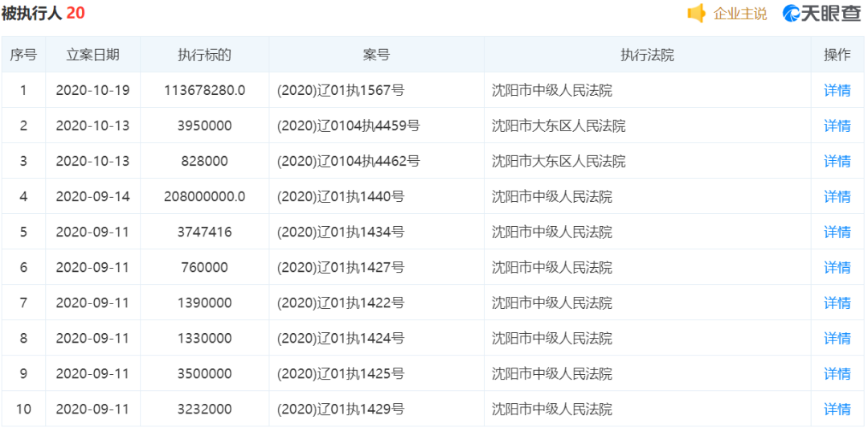Open 详情 for case 辽01执1434号
Image resolution: width=868 pixels, height=428 pixels.
tap(837, 232)
